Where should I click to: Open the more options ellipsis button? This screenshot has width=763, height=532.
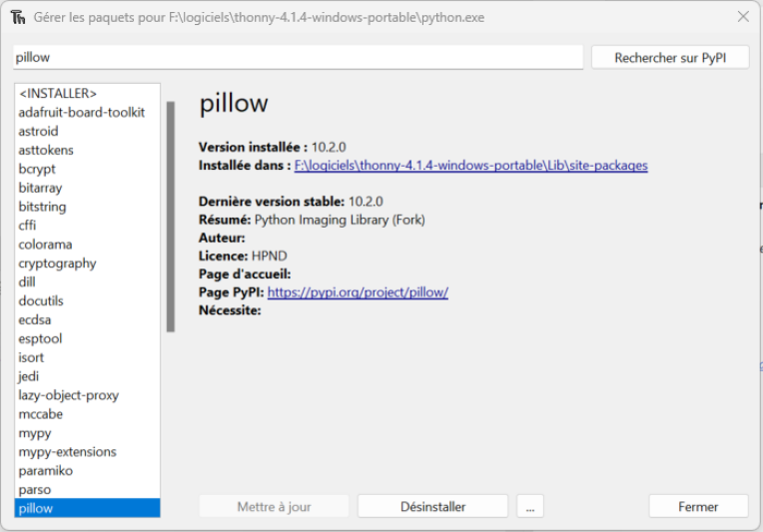click(530, 507)
